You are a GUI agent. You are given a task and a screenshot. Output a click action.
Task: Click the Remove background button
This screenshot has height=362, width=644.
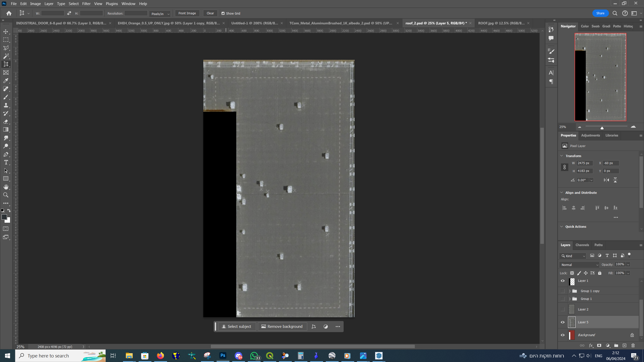(x=282, y=327)
